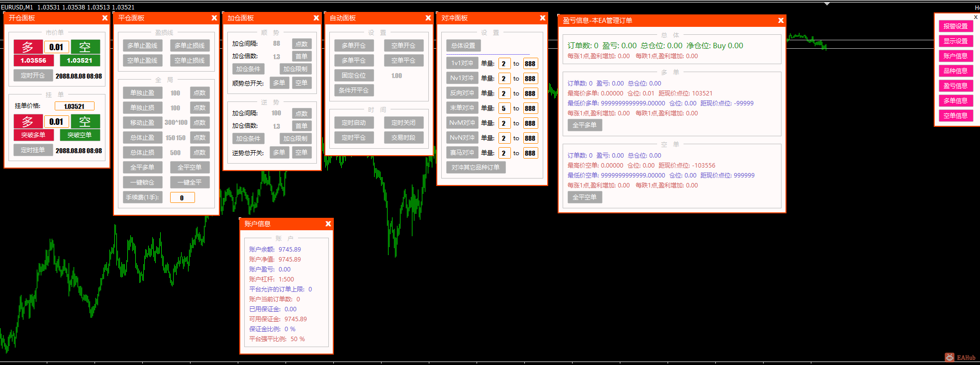
Task: Click the pending order lot field under 挂单
Action: [57, 122]
